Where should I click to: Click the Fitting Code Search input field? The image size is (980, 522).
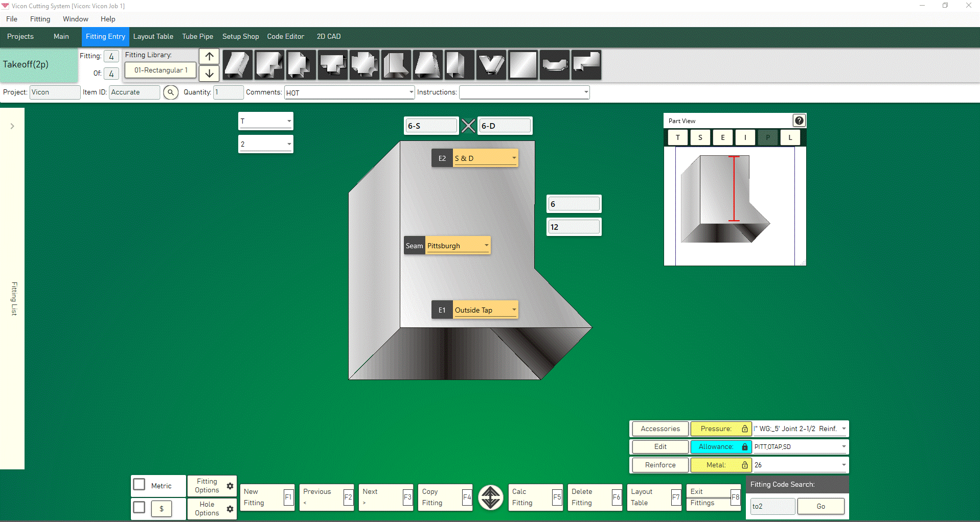(x=772, y=506)
